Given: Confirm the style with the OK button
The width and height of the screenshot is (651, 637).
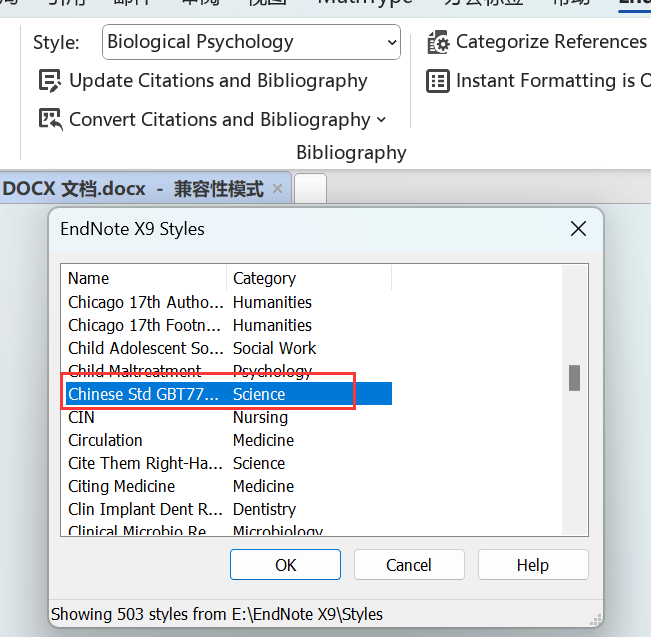Looking at the screenshot, I should coord(285,565).
